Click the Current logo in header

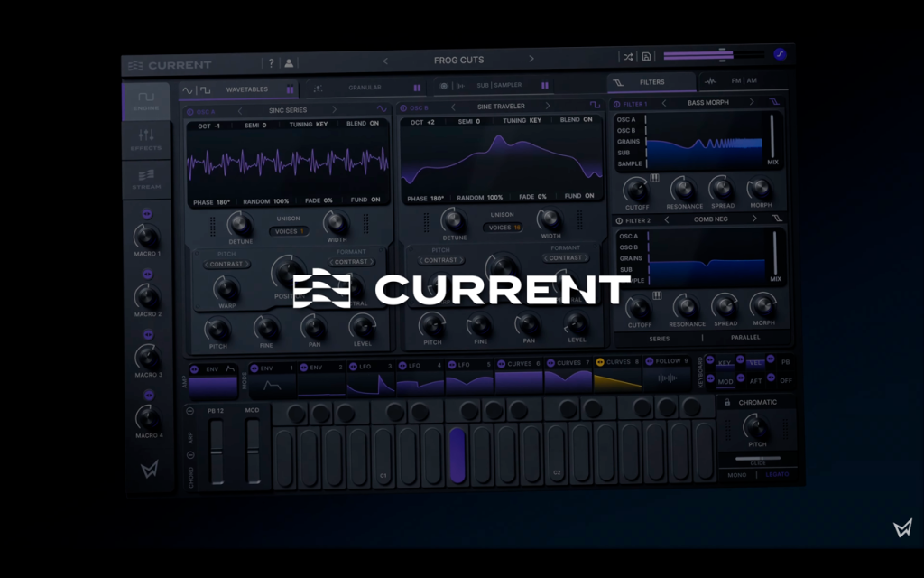[x=170, y=65]
